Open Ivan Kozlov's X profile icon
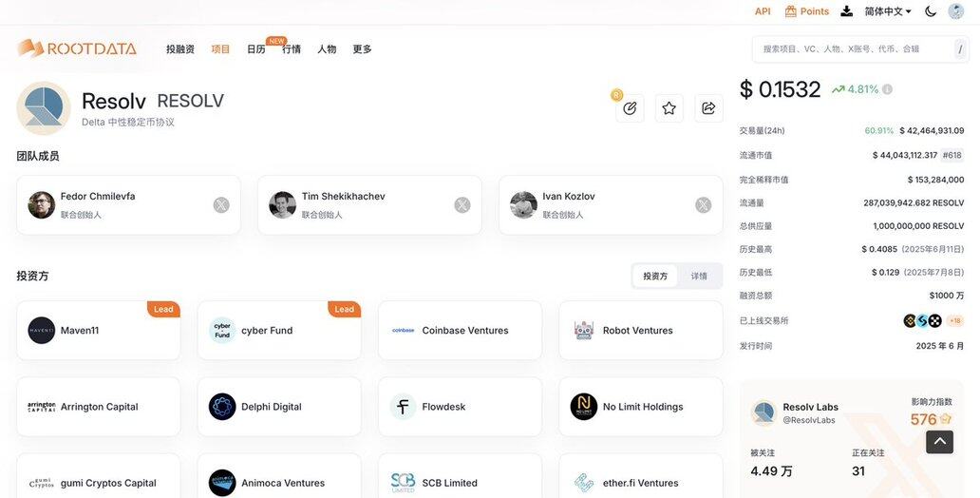The height and width of the screenshot is (498, 980). [x=704, y=204]
